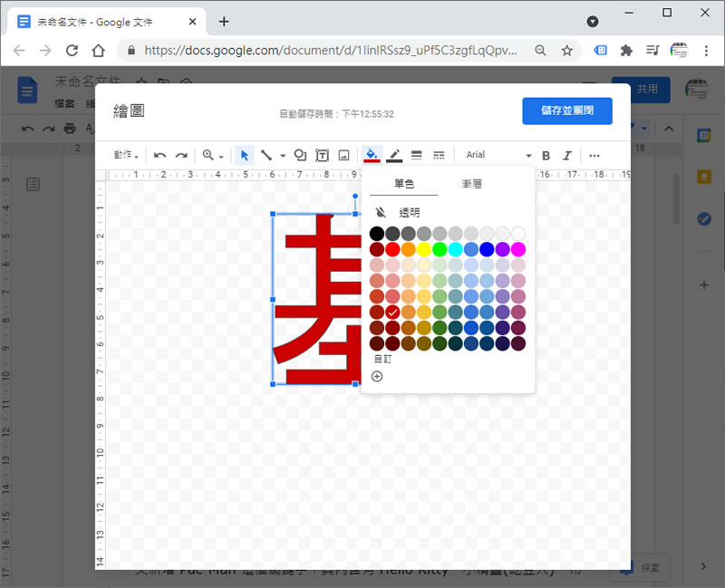Screen dimensions: 725x588
Task: Open the zoom magnifier tool
Action: click(208, 155)
